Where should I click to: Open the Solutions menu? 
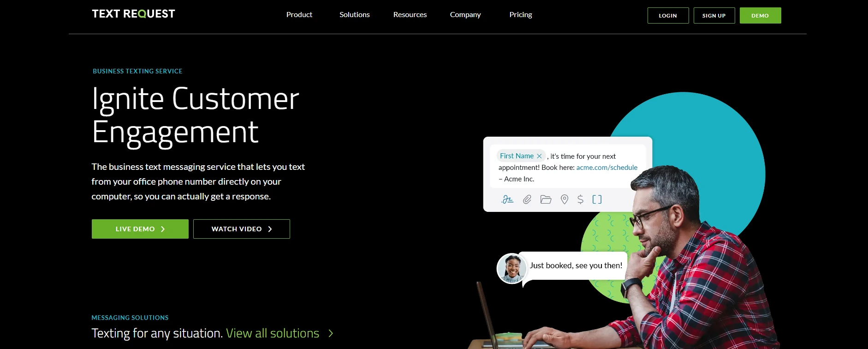[355, 15]
